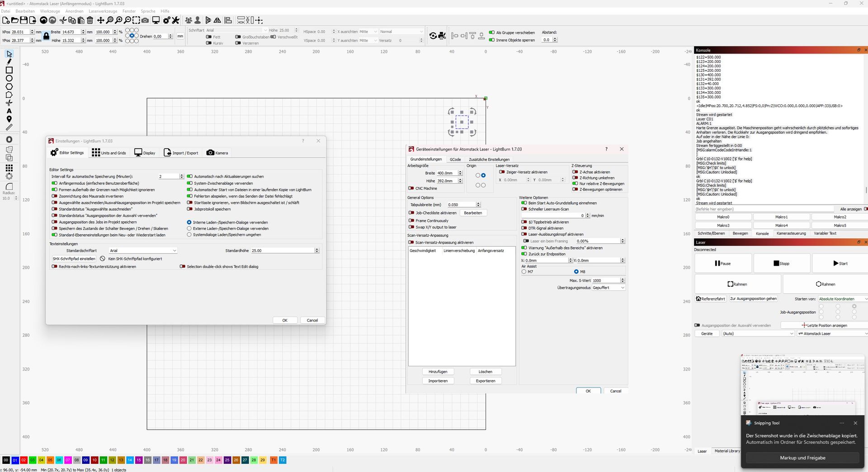Click Markup und Freigabe in Snipping Tool notification

pos(802,458)
